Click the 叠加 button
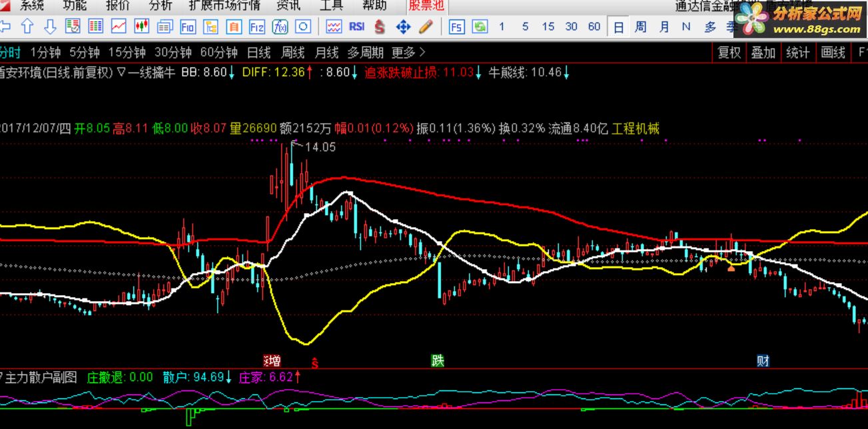The image size is (868, 429). tap(764, 53)
